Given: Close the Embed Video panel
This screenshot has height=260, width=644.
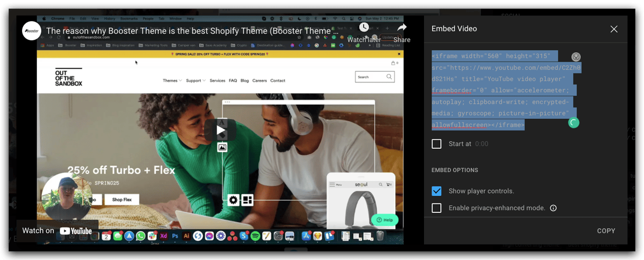Looking at the screenshot, I should pyautogui.click(x=614, y=29).
